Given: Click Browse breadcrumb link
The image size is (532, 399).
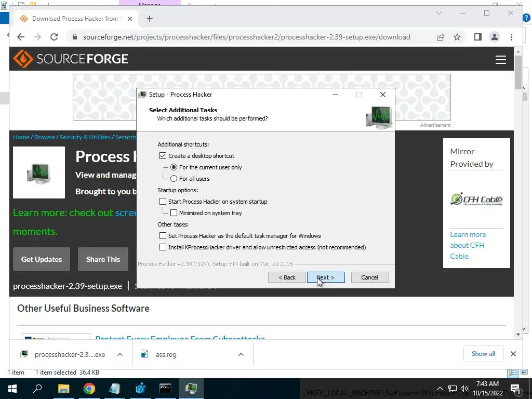Looking at the screenshot, I should (x=45, y=137).
